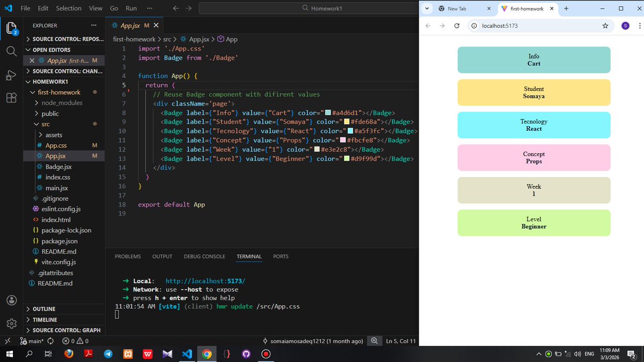Open the localhost:5173 link in terminal
This screenshot has height=362, width=644.
[206, 281]
